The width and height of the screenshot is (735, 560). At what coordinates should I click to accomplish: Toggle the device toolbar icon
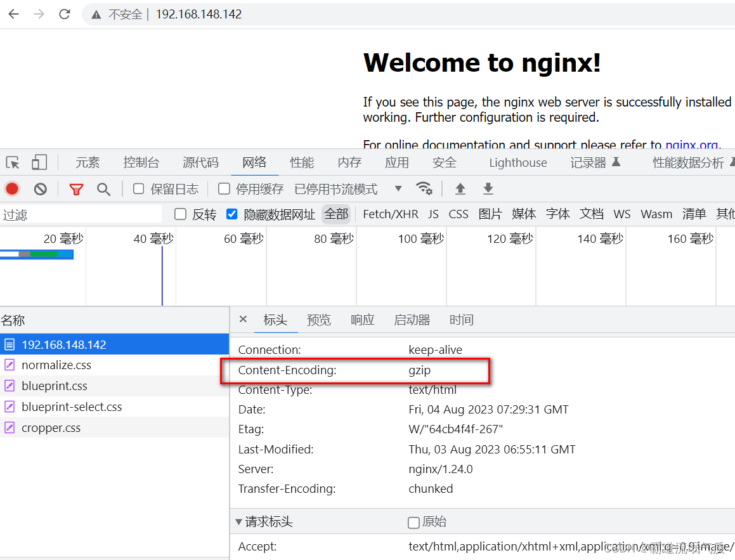pyautogui.click(x=39, y=162)
